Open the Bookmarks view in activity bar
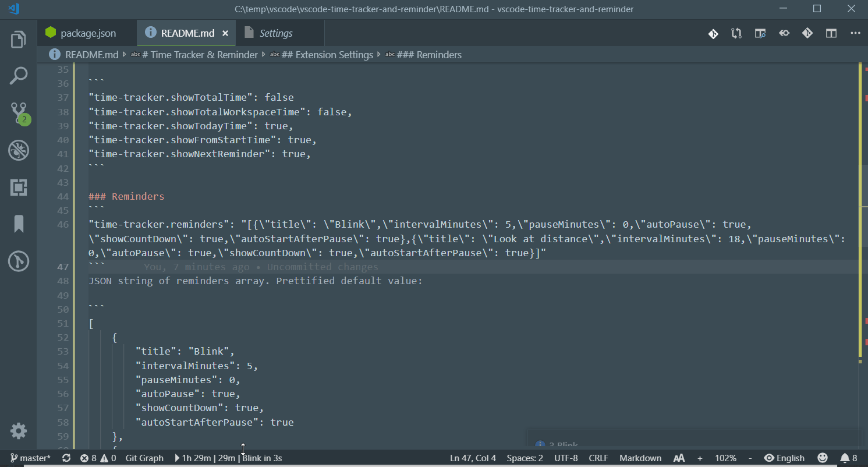The width and height of the screenshot is (868, 467). click(x=19, y=224)
